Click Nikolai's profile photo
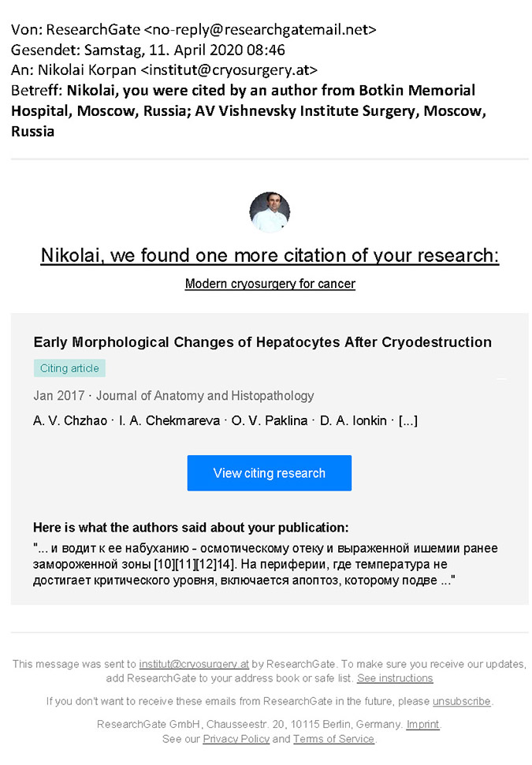The width and height of the screenshot is (532, 765). click(270, 212)
